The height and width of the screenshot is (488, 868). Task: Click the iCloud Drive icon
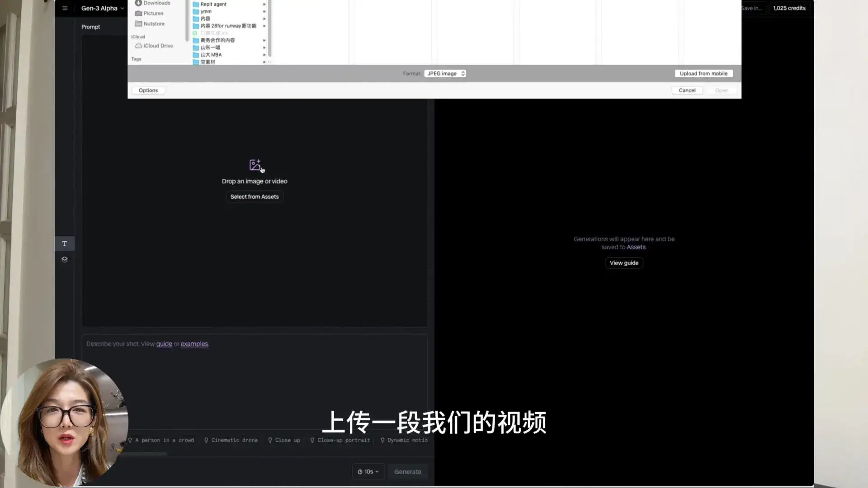click(138, 46)
